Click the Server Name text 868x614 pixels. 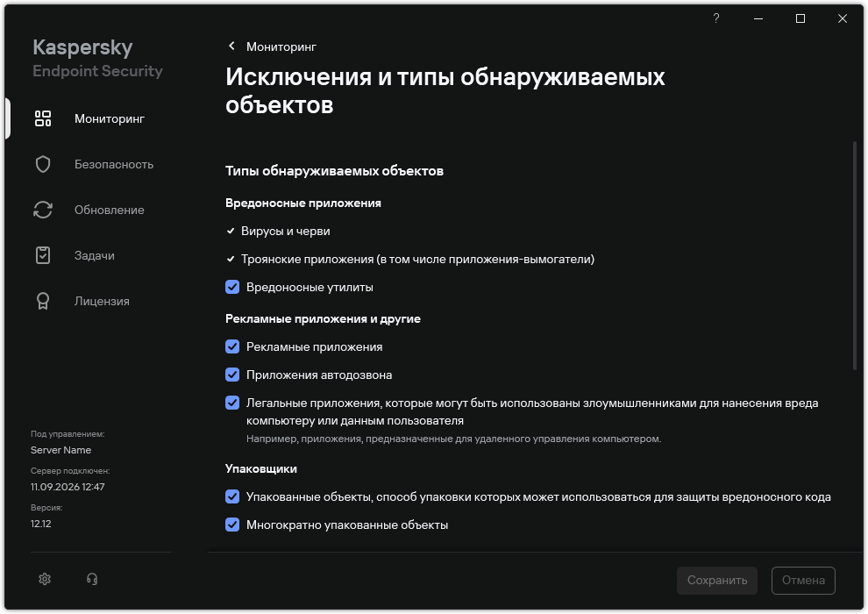[x=60, y=450]
